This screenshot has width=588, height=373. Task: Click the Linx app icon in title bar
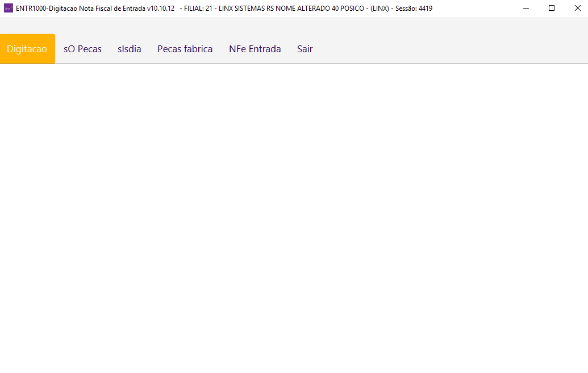tap(9, 9)
